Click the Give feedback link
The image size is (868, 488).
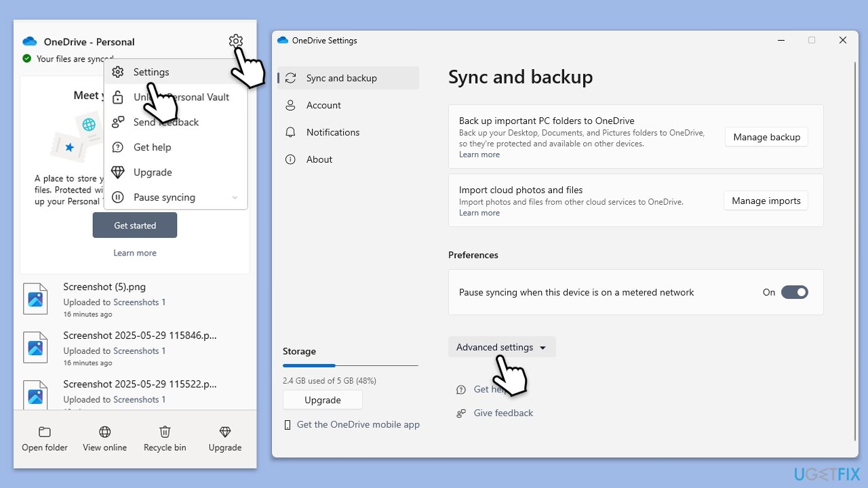click(x=503, y=413)
